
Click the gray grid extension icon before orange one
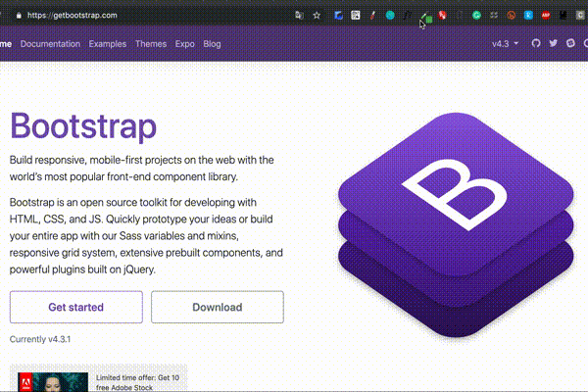tap(494, 16)
